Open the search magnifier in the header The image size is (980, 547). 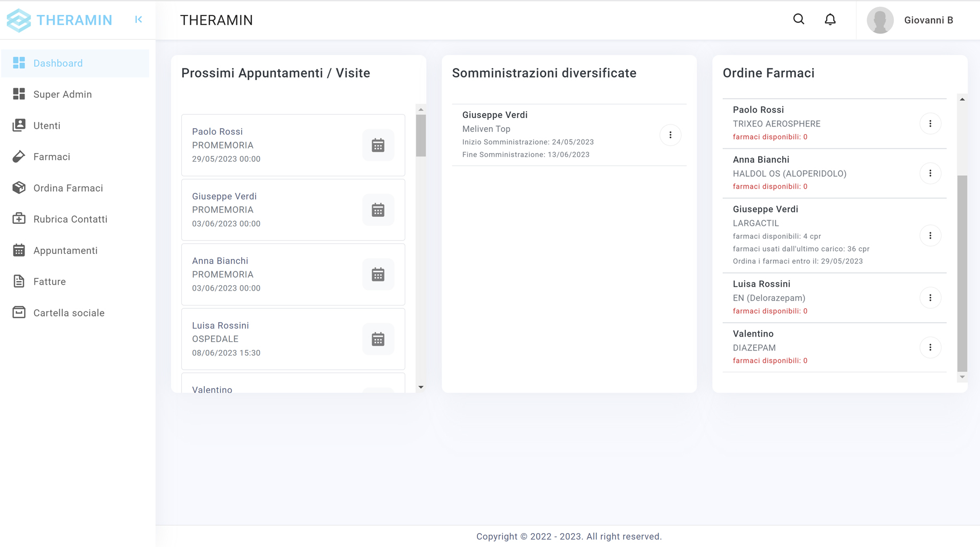798,19
